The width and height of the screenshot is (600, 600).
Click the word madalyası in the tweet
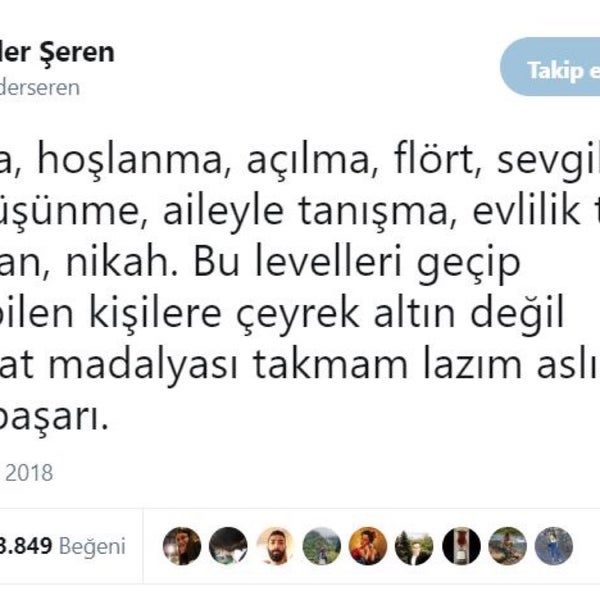tap(144, 366)
